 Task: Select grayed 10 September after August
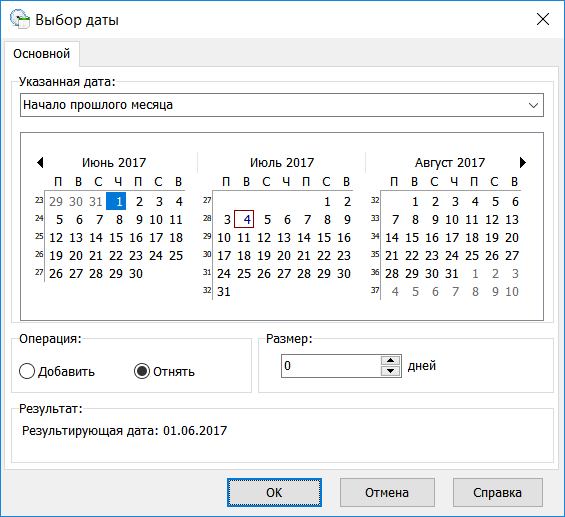(x=512, y=291)
